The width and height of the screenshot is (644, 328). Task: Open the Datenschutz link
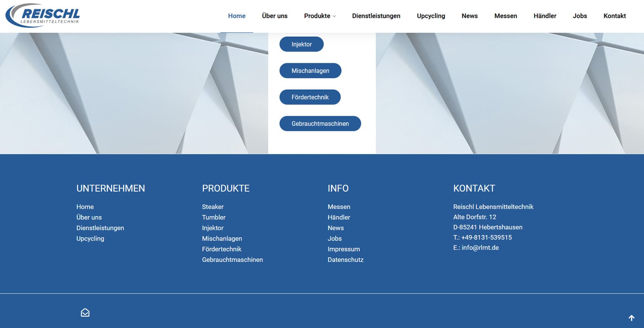point(345,260)
